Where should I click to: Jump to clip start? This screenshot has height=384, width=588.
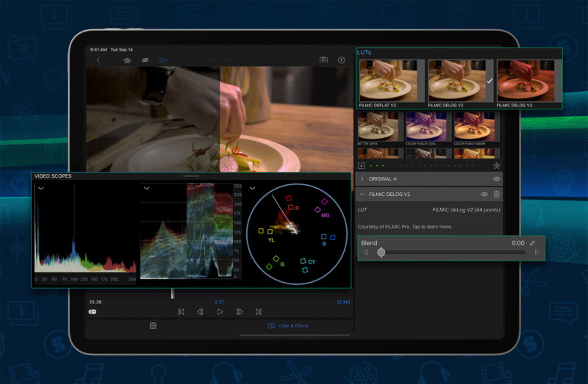pyautogui.click(x=181, y=312)
